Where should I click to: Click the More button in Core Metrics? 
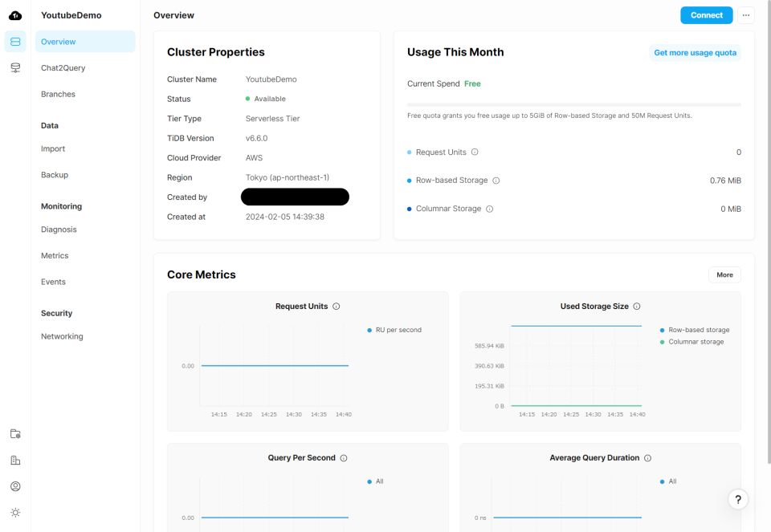coord(724,274)
